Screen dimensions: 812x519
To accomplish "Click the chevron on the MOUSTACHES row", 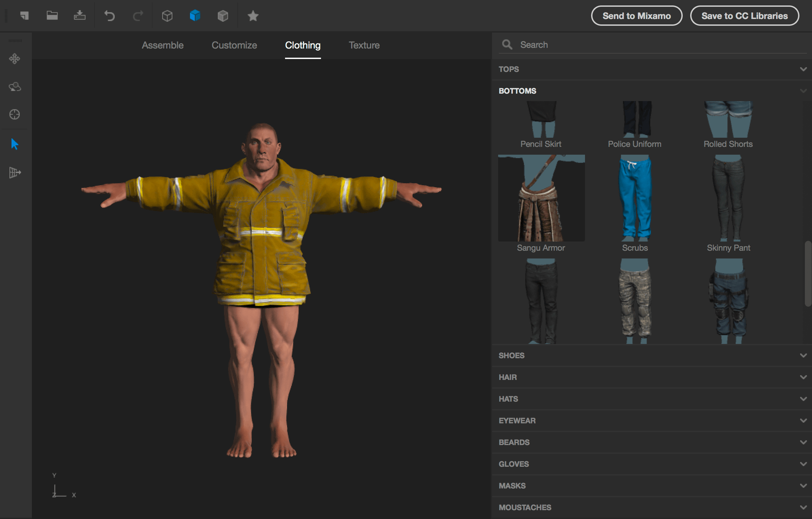I will 803,507.
